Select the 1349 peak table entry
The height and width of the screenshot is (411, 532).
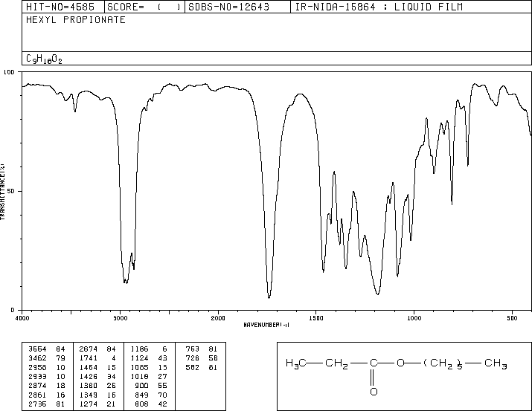(97, 395)
